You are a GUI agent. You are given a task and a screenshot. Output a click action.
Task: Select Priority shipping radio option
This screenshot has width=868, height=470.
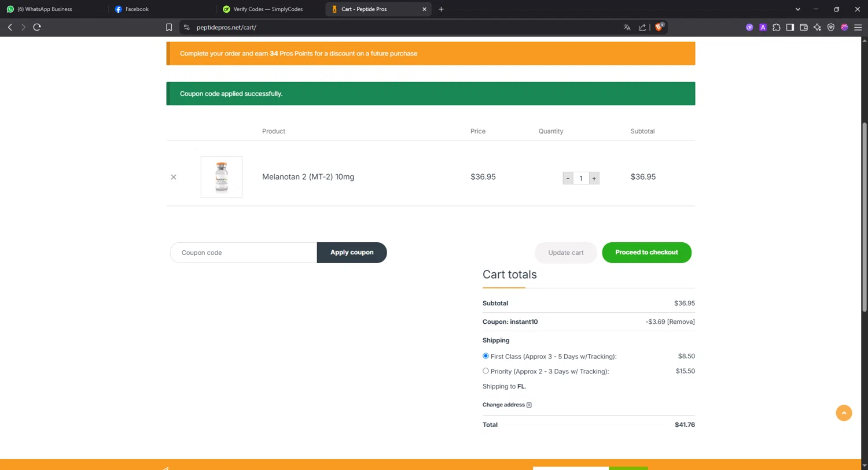coord(486,371)
